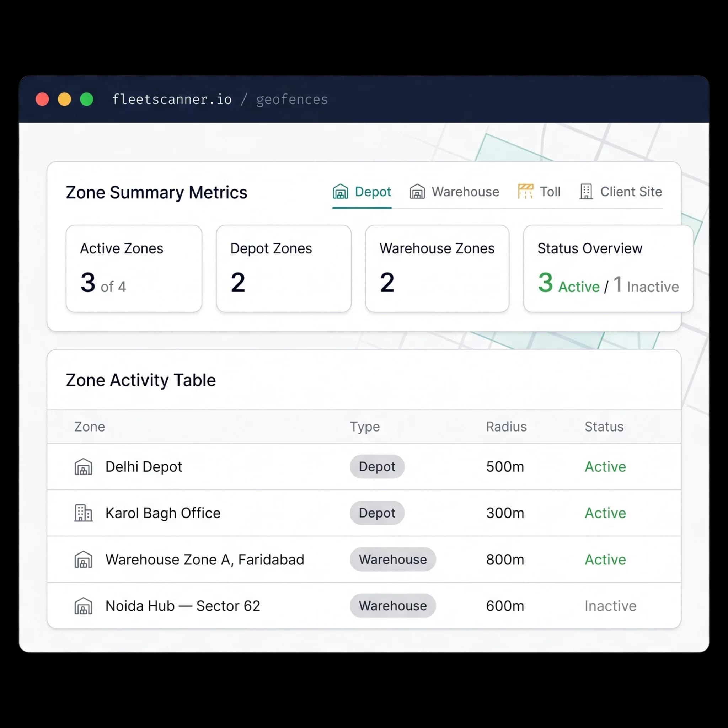The image size is (728, 728).
Task: Click the Karol Bagh Office building icon
Action: 83,513
